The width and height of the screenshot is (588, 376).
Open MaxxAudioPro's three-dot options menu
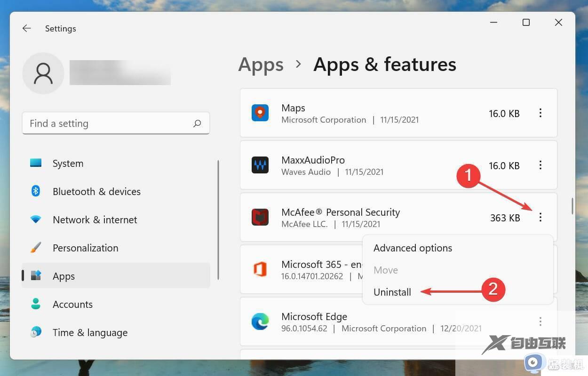click(x=540, y=165)
